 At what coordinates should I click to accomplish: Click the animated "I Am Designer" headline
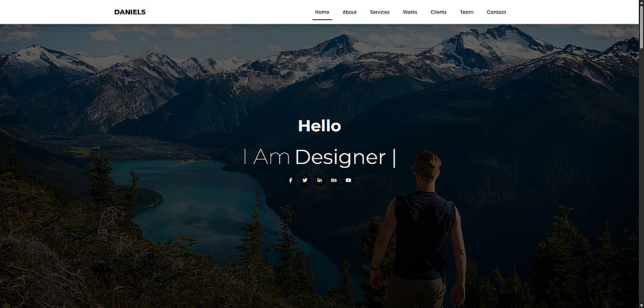(x=319, y=157)
